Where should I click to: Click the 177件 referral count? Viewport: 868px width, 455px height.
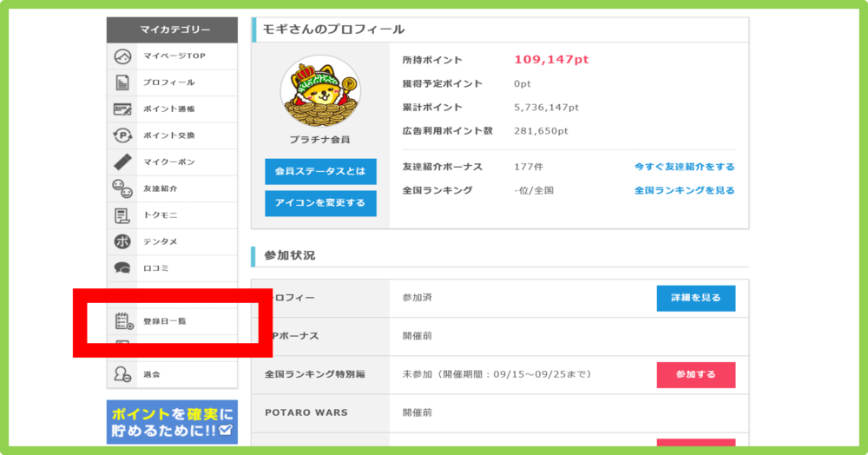(528, 167)
